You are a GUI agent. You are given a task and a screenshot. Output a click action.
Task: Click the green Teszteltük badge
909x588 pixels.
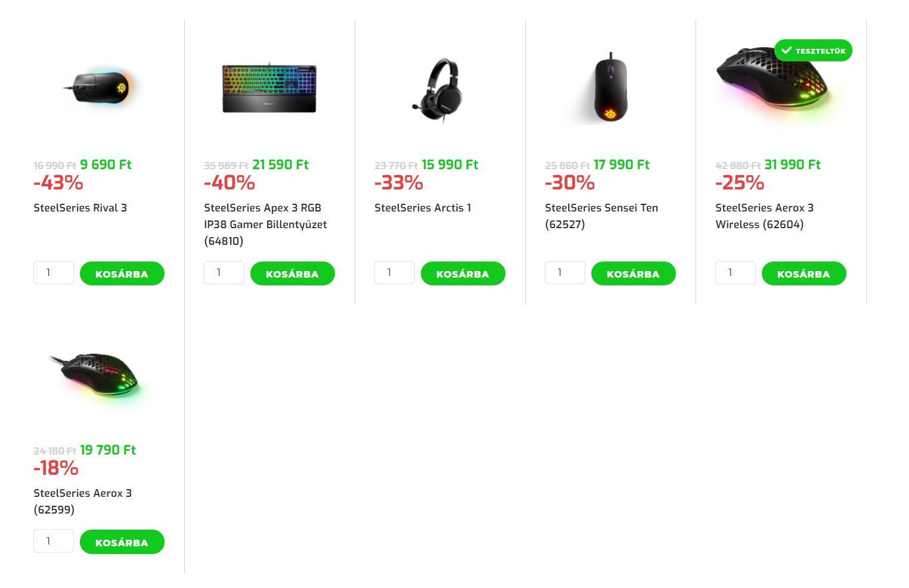[813, 51]
